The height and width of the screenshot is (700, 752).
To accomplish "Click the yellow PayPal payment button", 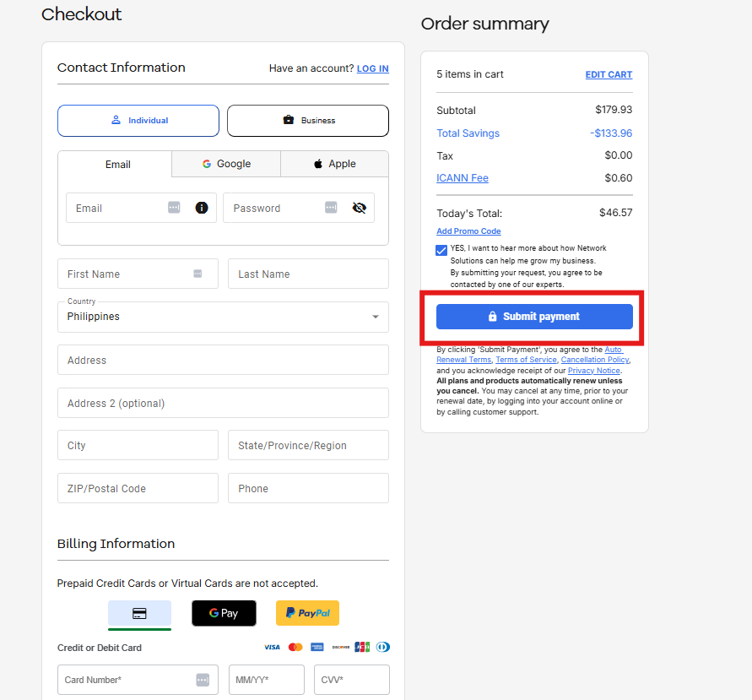I will click(307, 613).
